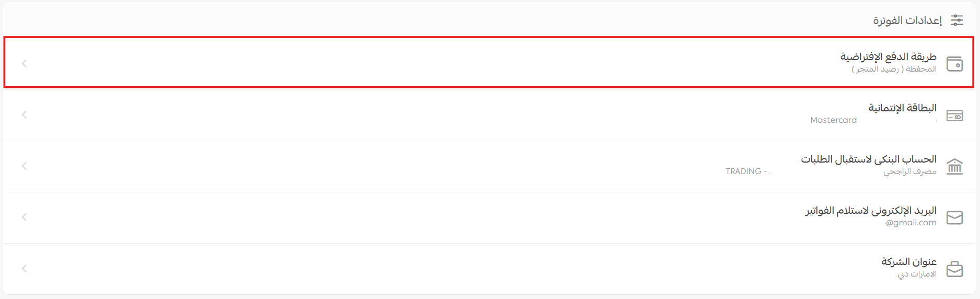
Task: Click the sliders icon beside إعدادات الفوترة
Action: [956, 20]
